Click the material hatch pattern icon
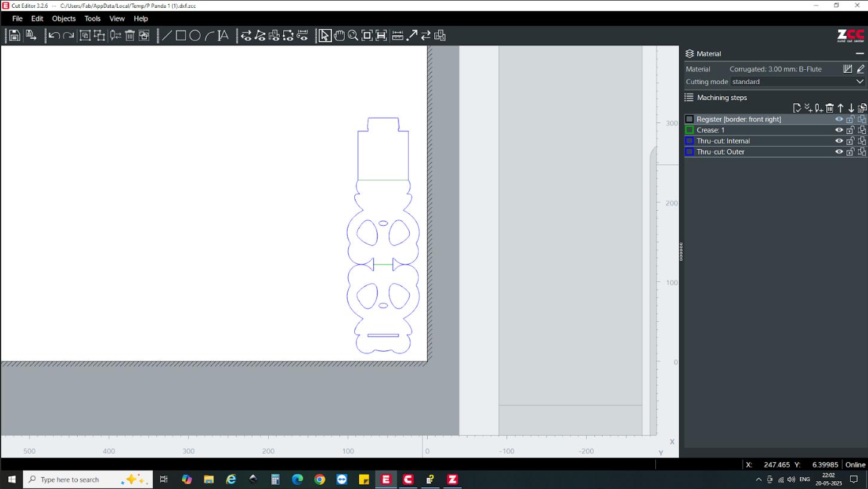 (848, 69)
